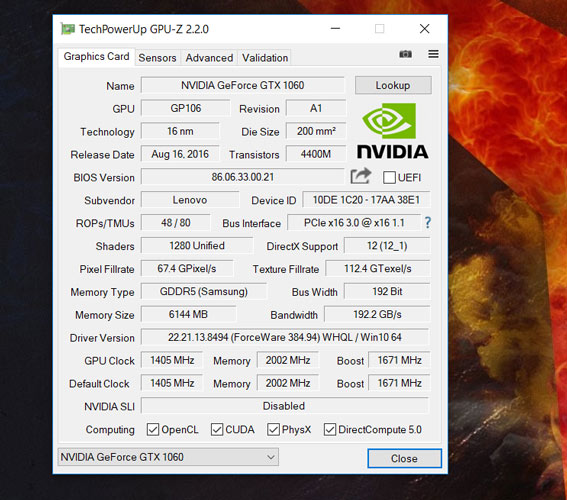Click the Driver Version field 22.21.13.8494
Viewport: 567px width, 500px height.
[x=285, y=337]
